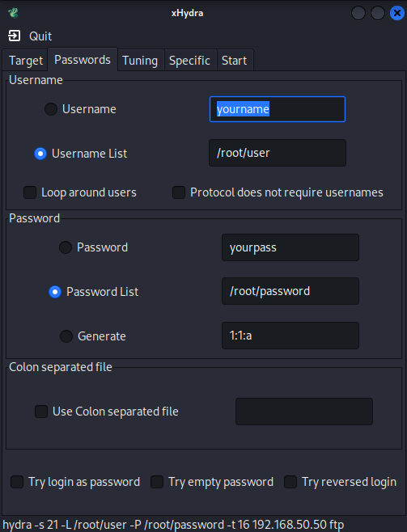
Task: Close the xHydra window
Action: pyautogui.click(x=396, y=13)
